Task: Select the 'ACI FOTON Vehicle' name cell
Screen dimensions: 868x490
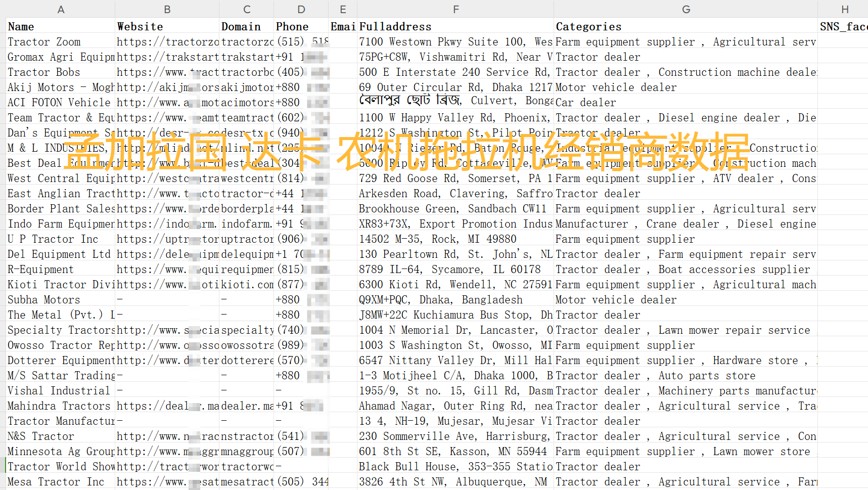Action: pyautogui.click(x=61, y=102)
